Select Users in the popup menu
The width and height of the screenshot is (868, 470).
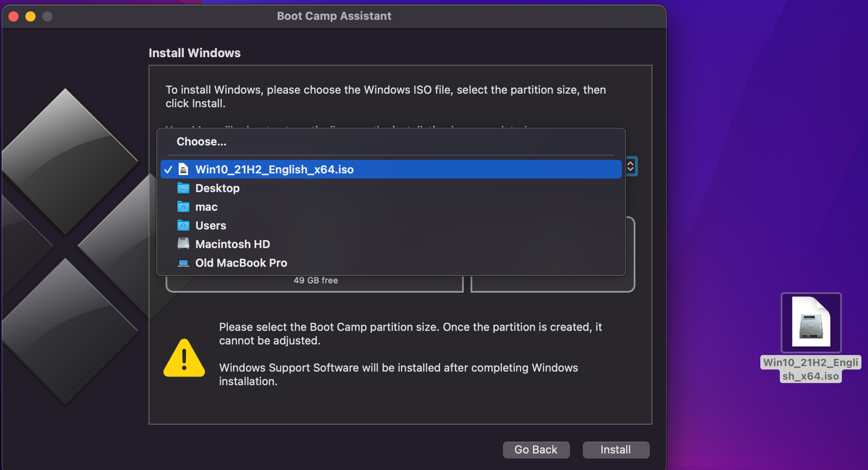pos(391,226)
